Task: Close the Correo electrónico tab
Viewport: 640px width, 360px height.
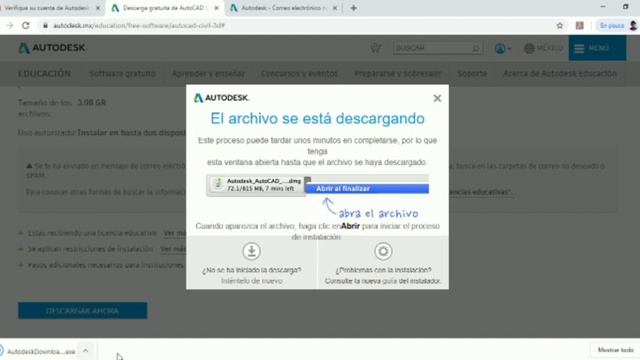Action: (x=335, y=8)
